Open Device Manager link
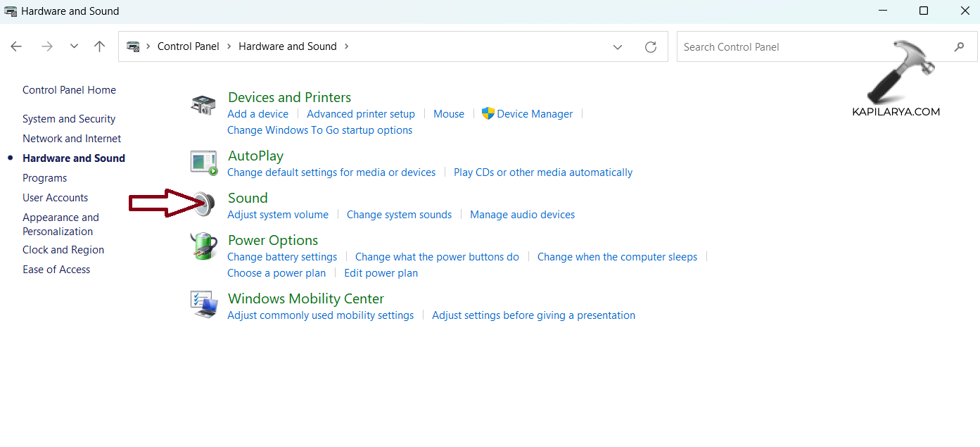The width and height of the screenshot is (980, 447). click(535, 114)
